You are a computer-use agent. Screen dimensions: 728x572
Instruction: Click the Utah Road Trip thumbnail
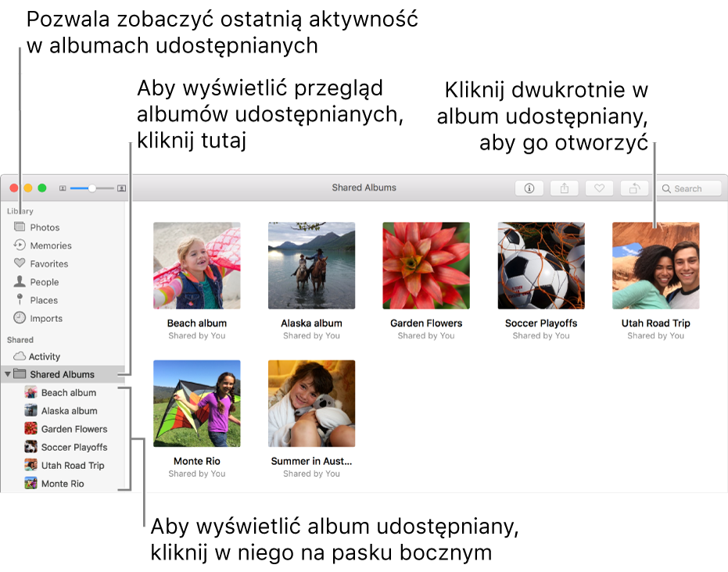(655, 266)
